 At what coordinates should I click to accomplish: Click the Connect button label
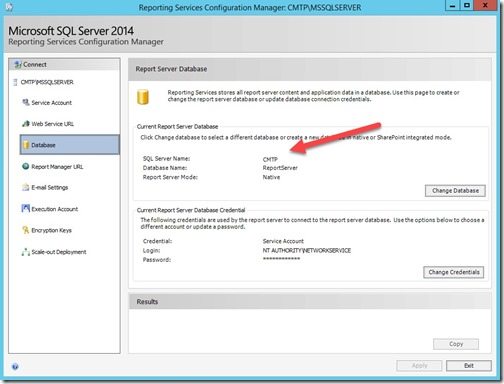click(x=35, y=65)
